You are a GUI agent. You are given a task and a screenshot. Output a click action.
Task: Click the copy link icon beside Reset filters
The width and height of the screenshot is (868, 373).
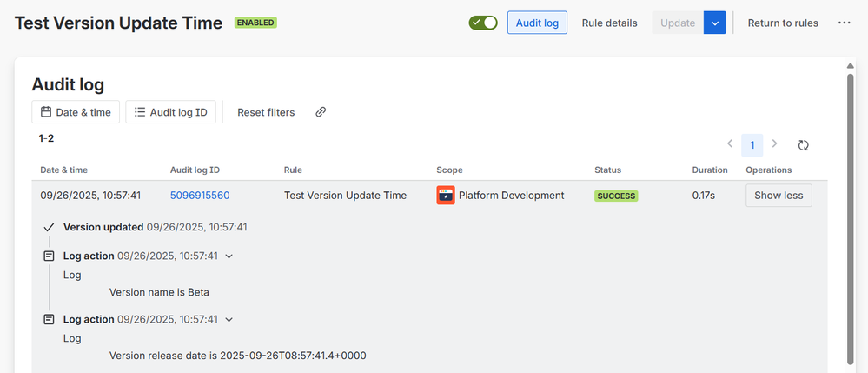(321, 112)
